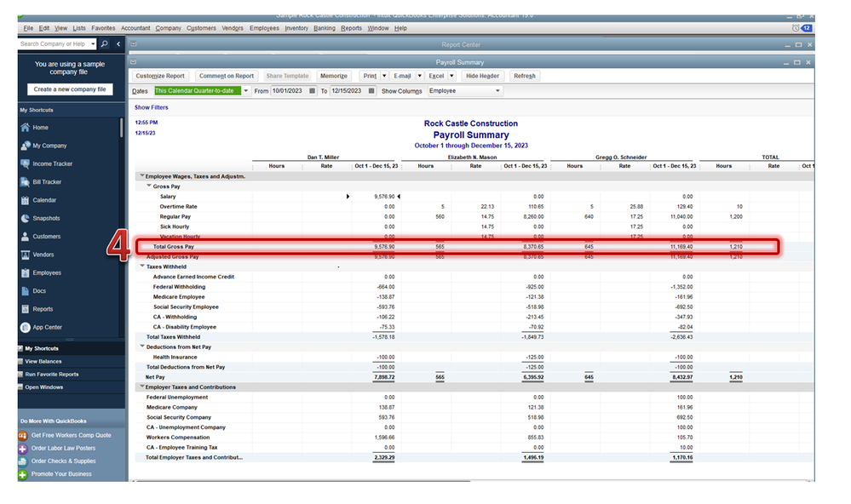Click the Hide Header button
Screen dimensions: 851x504
click(482, 76)
